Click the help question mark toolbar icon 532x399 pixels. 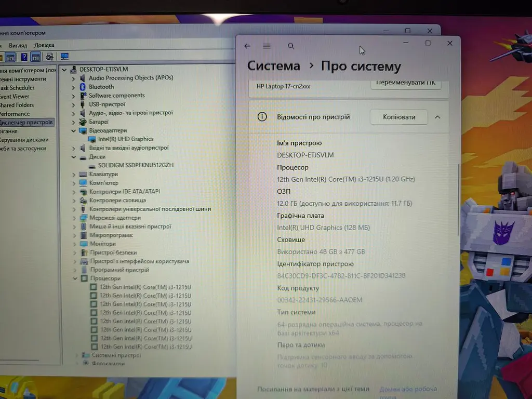pyautogui.click(x=24, y=57)
